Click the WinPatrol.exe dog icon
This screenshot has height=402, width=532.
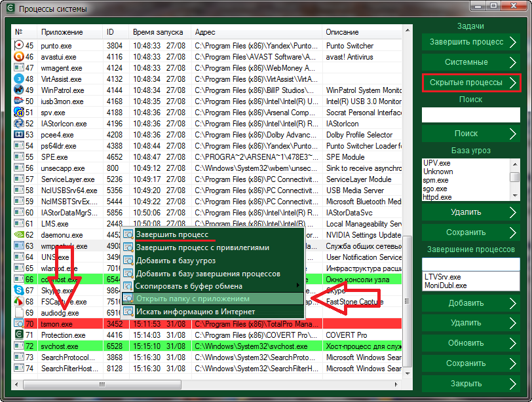19,90
